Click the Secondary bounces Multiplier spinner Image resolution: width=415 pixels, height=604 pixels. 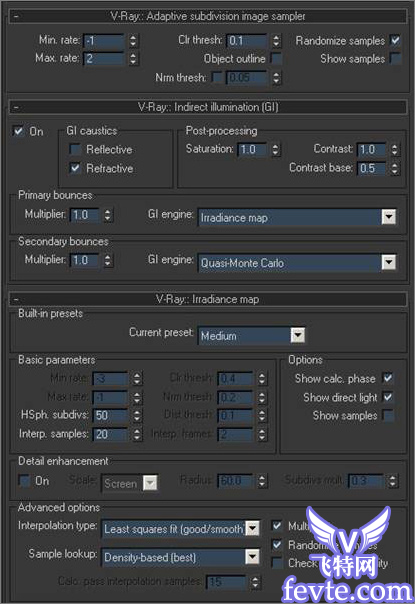pyautogui.click(x=108, y=260)
